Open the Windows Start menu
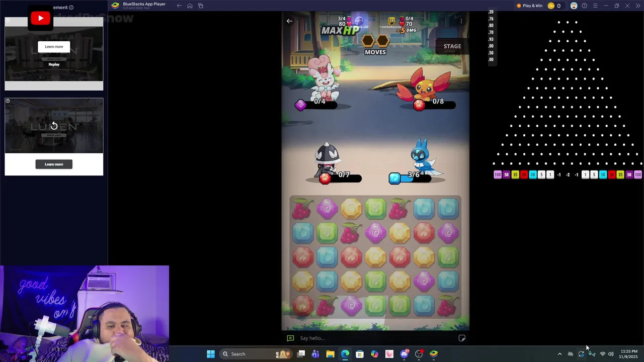644x362 pixels. pos(211,354)
